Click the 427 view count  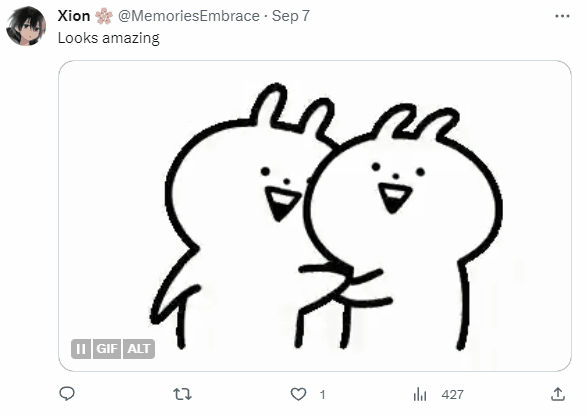[452, 394]
